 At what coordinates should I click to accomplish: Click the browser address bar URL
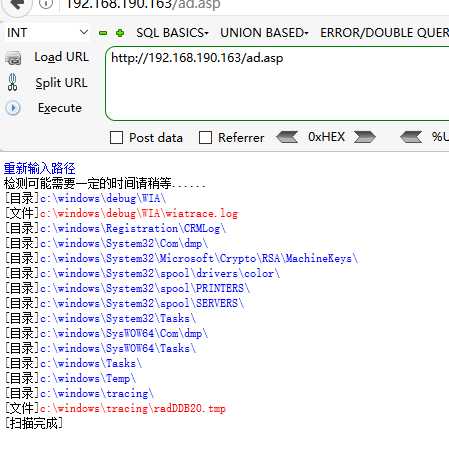143,4
